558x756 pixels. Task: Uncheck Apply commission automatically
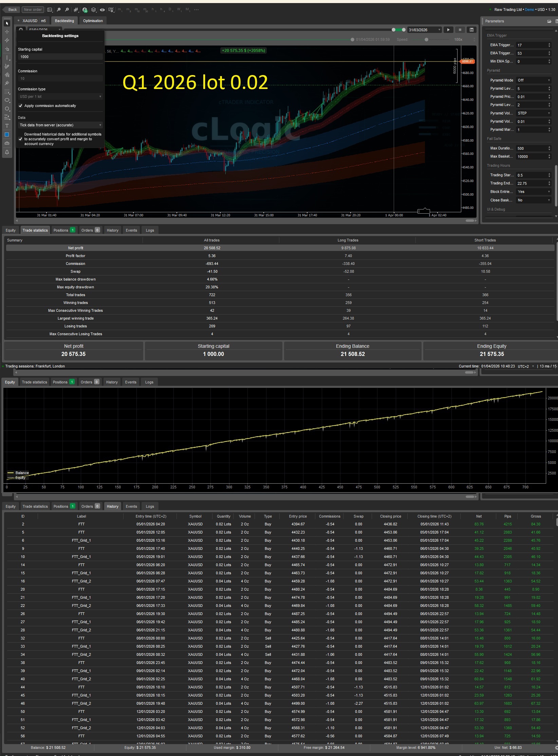[21, 106]
